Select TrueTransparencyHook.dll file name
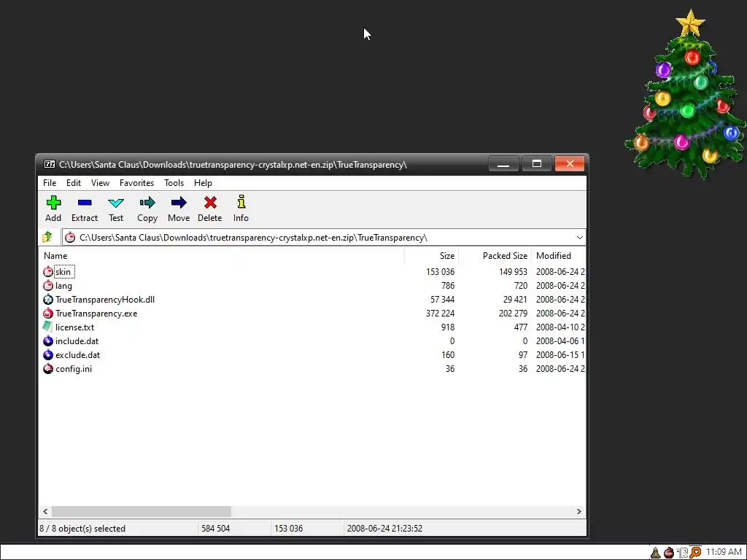This screenshot has width=747, height=560. point(105,300)
